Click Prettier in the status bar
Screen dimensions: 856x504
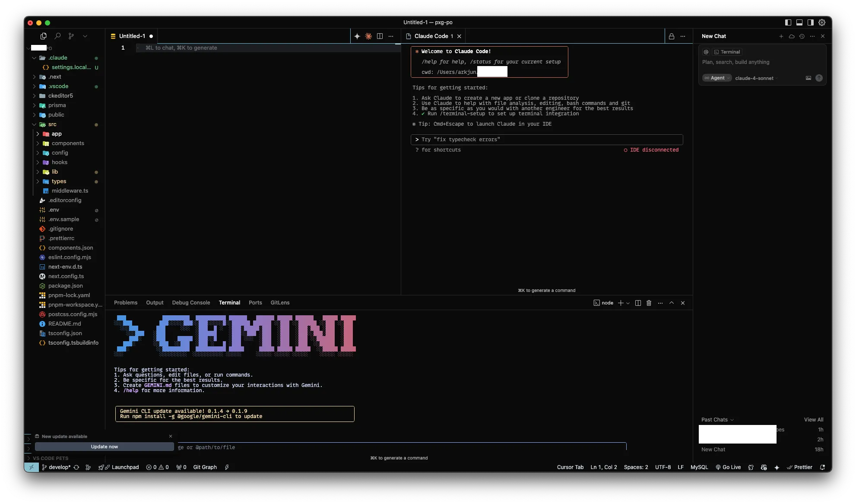tap(799, 467)
